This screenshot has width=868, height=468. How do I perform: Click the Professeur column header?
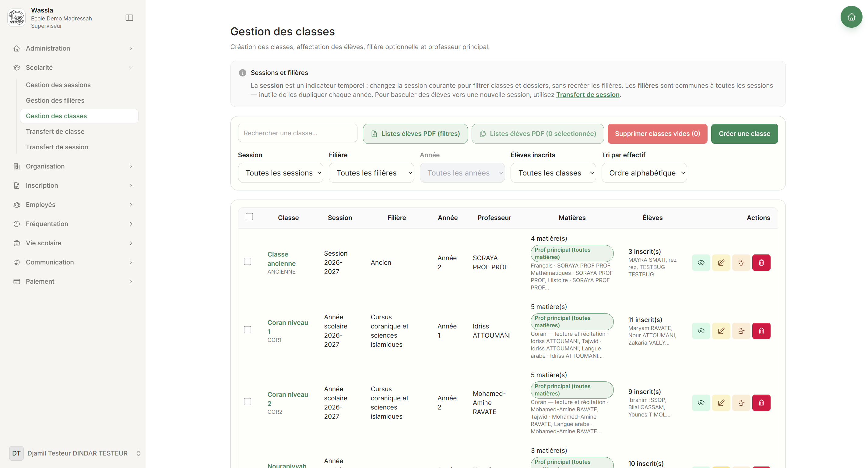tap(494, 218)
